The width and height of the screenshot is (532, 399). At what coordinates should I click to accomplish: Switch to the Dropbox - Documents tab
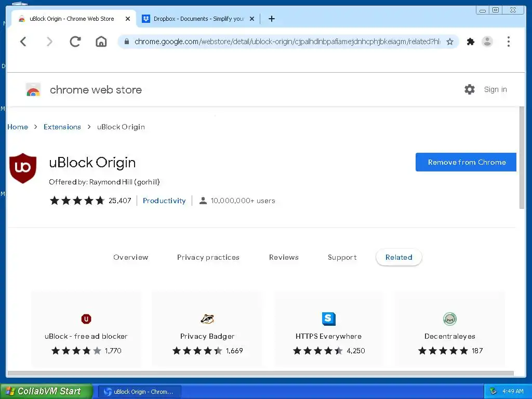[x=198, y=19]
